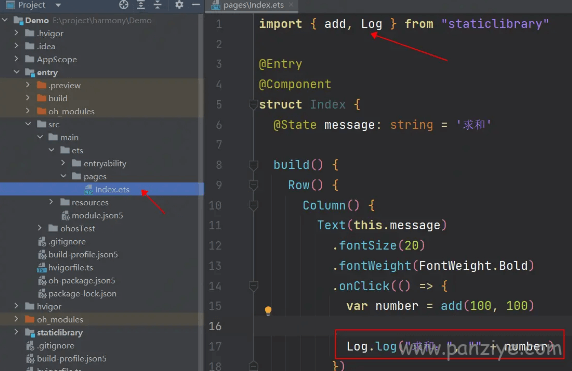Click the staticlibrary module folder icon

tap(30, 332)
